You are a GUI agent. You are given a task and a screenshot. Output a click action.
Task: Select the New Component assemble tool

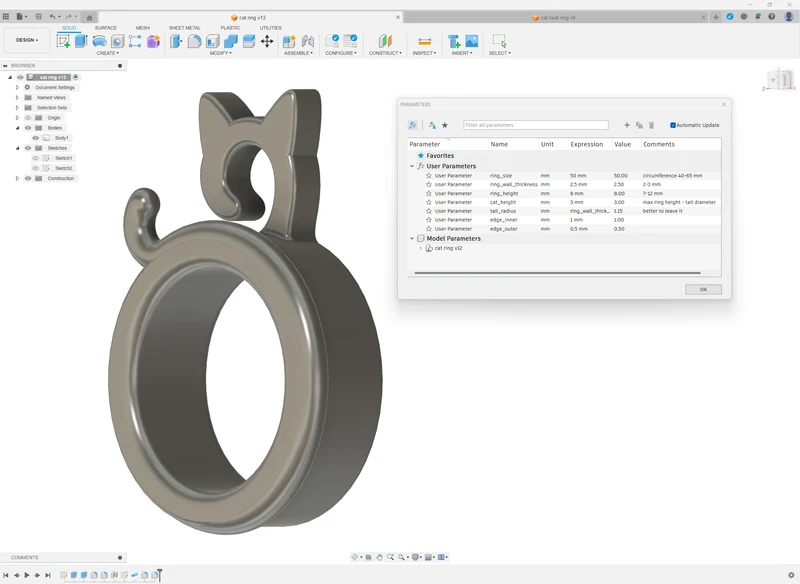[289, 41]
